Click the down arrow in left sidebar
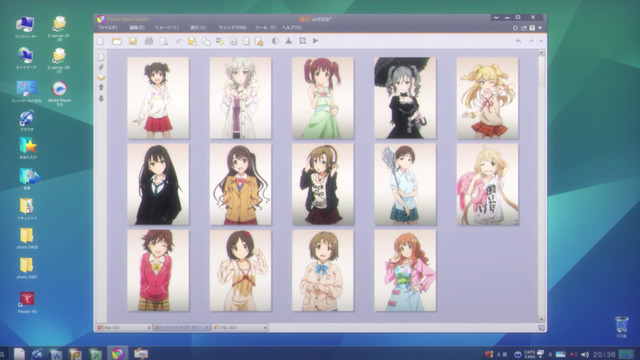 pos(101,98)
